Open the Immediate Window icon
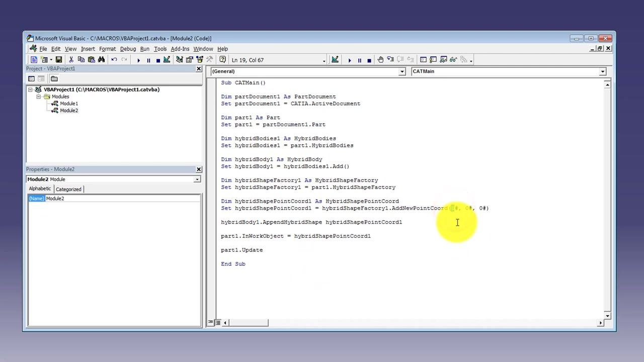The height and width of the screenshot is (362, 644). 433,60
